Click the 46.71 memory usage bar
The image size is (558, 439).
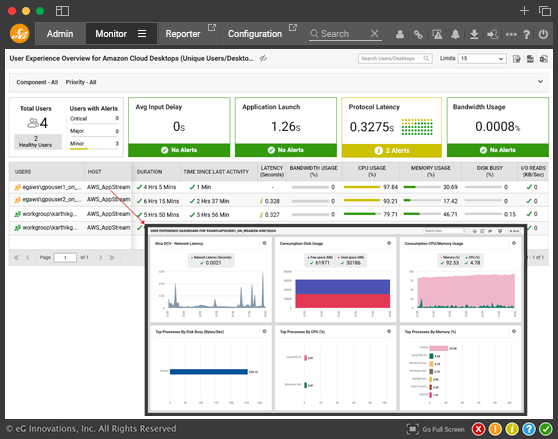(x=422, y=214)
